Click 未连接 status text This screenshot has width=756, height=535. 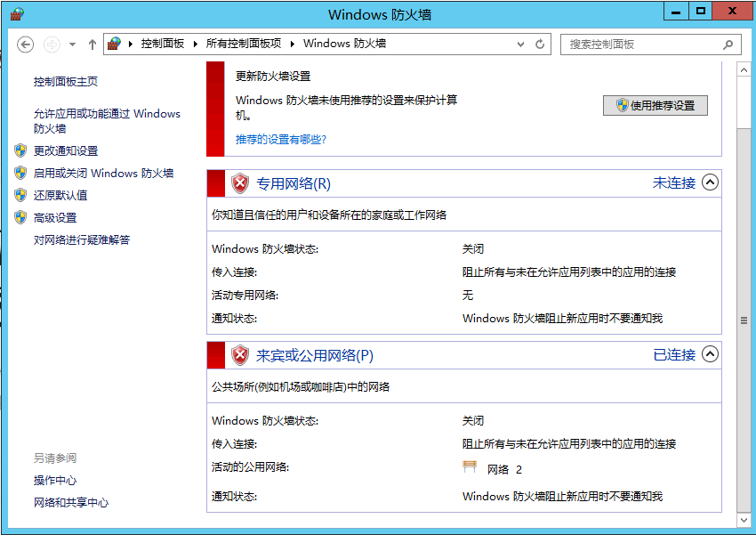point(674,182)
